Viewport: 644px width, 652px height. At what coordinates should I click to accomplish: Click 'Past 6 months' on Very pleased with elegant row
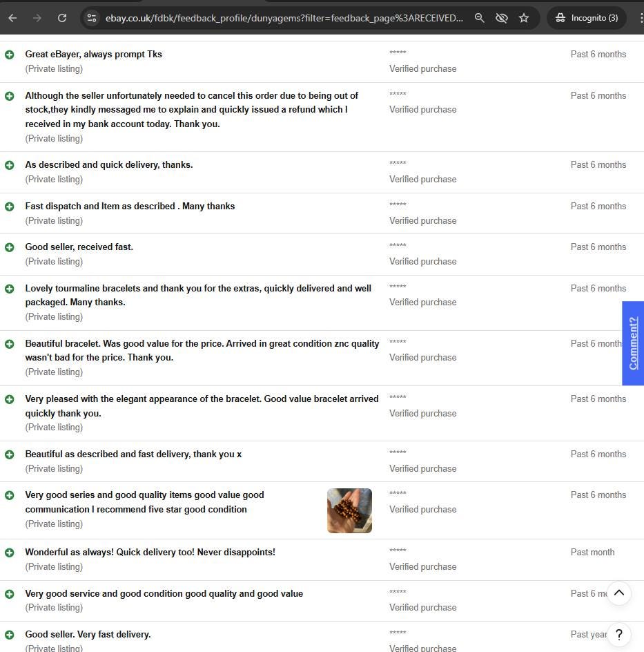click(x=598, y=399)
